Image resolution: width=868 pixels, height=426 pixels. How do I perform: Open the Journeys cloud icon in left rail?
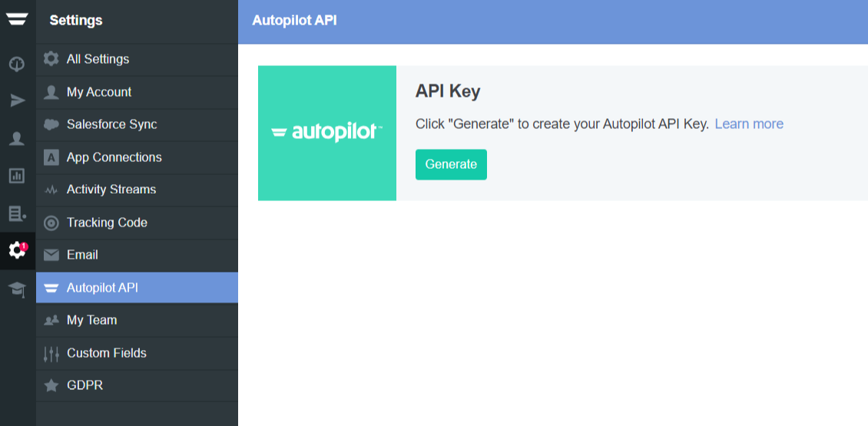pyautogui.click(x=17, y=64)
